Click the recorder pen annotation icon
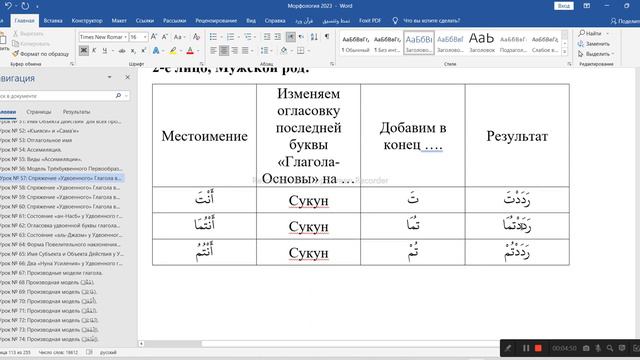640x360 pixels. [x=508, y=348]
